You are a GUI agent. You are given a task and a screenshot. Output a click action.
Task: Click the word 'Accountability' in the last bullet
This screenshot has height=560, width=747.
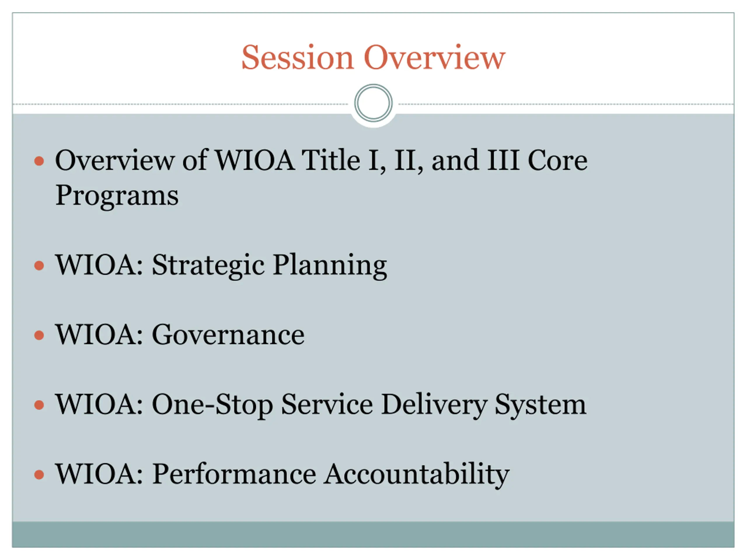417,475
